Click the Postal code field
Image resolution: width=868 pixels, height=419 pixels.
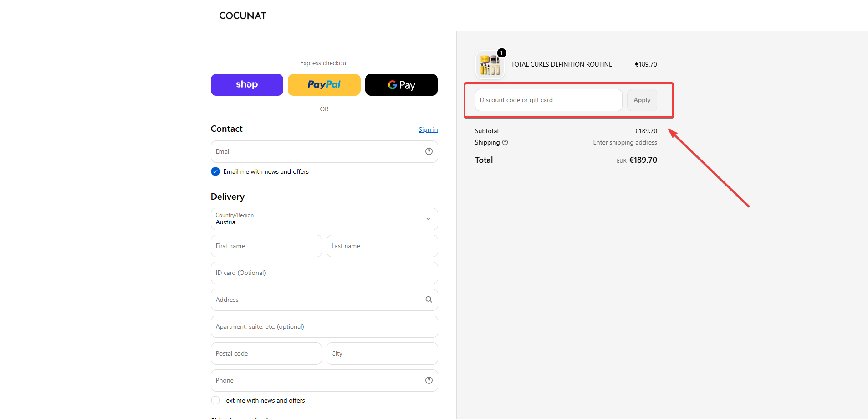tap(266, 354)
